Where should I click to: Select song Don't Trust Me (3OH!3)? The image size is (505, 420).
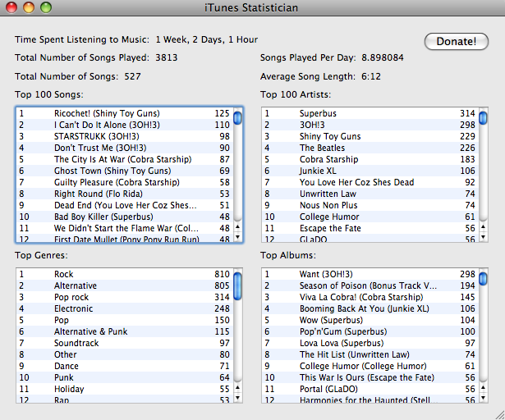[125, 148]
